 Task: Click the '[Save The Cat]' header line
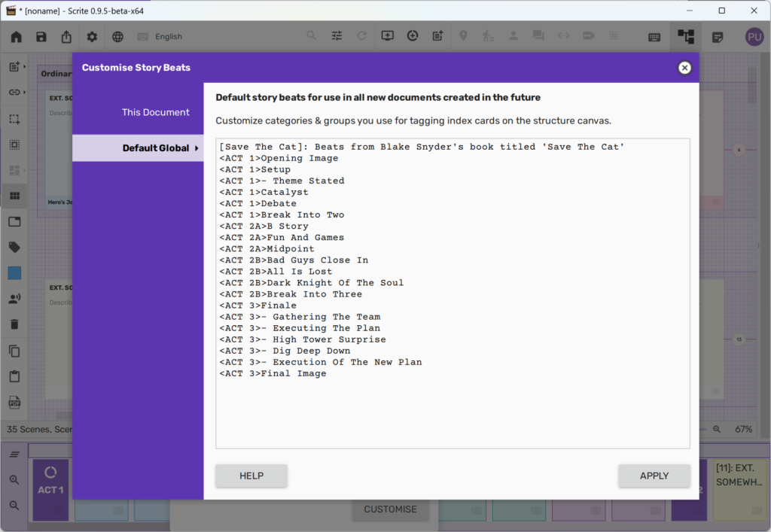click(x=422, y=147)
